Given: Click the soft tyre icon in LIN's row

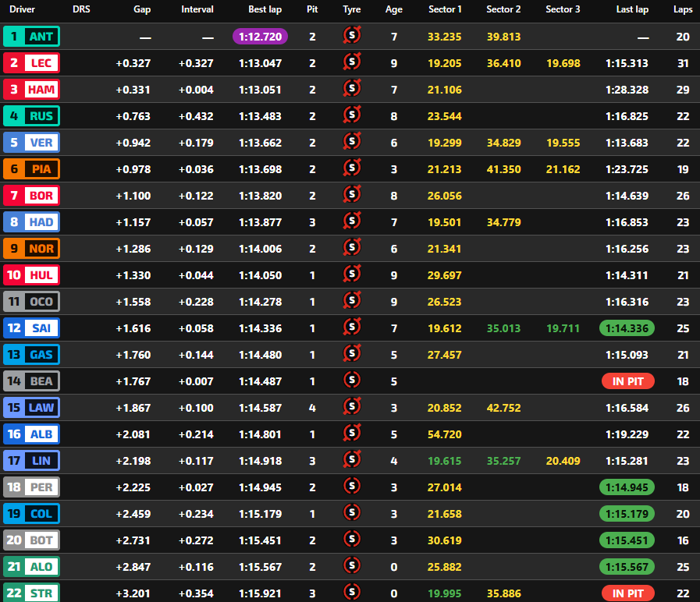Looking at the screenshot, I should (x=352, y=459).
